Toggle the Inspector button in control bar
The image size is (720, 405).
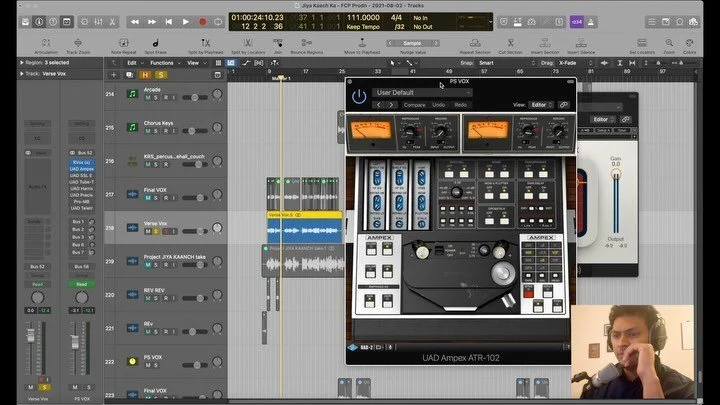(39, 22)
